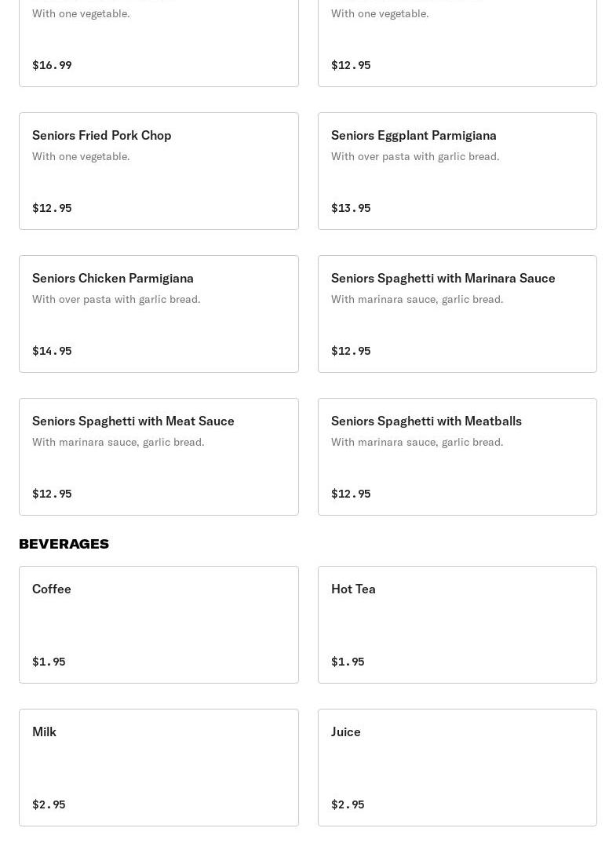Choose the Seniors Chicken Parmigiana title

[x=113, y=278]
